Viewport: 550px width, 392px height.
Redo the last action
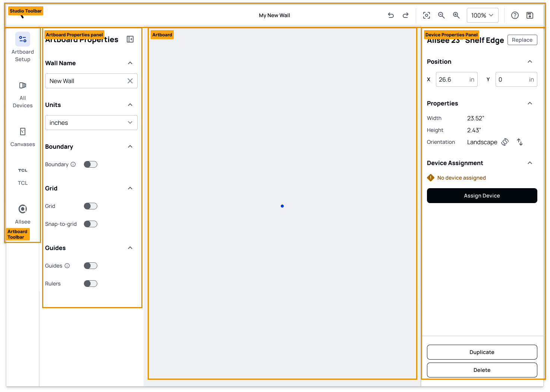pyautogui.click(x=406, y=15)
